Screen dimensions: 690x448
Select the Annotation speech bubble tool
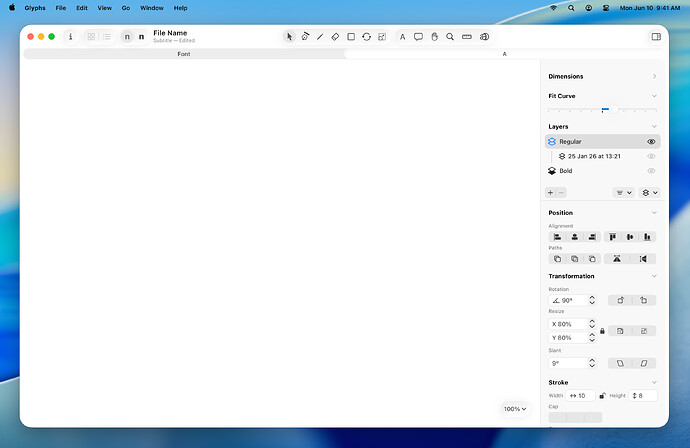click(x=418, y=37)
